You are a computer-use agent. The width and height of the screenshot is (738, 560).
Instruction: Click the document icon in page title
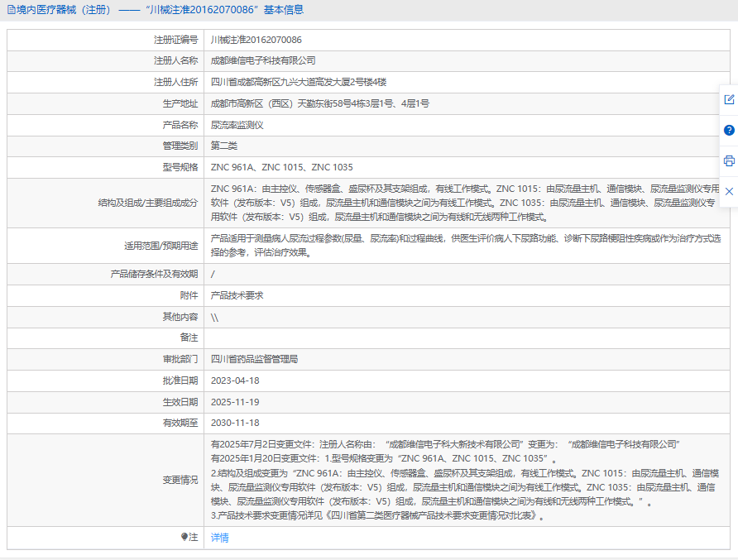click(x=12, y=10)
